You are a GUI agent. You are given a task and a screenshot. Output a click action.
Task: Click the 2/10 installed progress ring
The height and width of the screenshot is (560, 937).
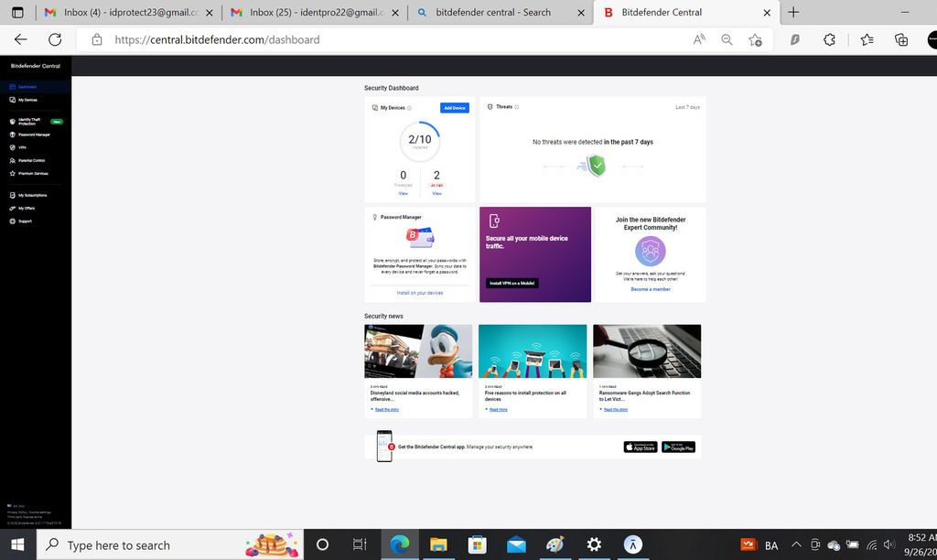[x=419, y=141]
